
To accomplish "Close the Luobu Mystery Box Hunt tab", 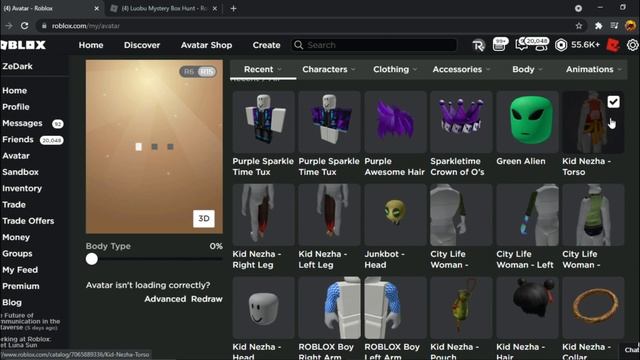I will coord(215,9).
